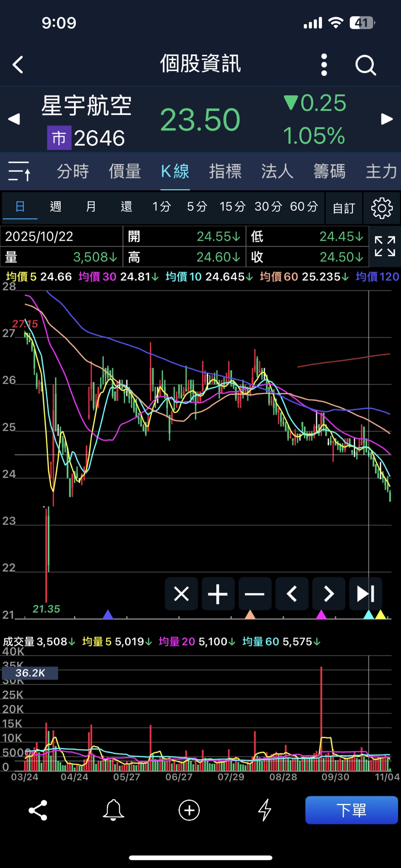Select the 60分 interval
Screen dimensions: 401x868
pos(304,207)
